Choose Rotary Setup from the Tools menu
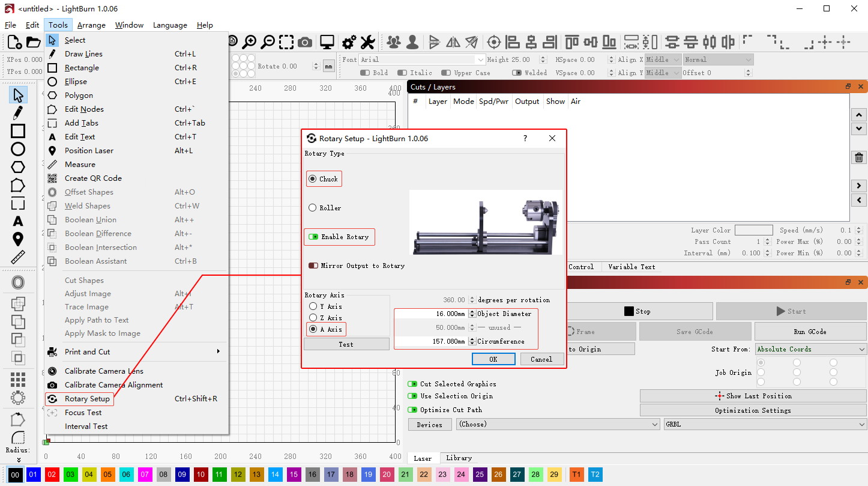 click(136, 398)
